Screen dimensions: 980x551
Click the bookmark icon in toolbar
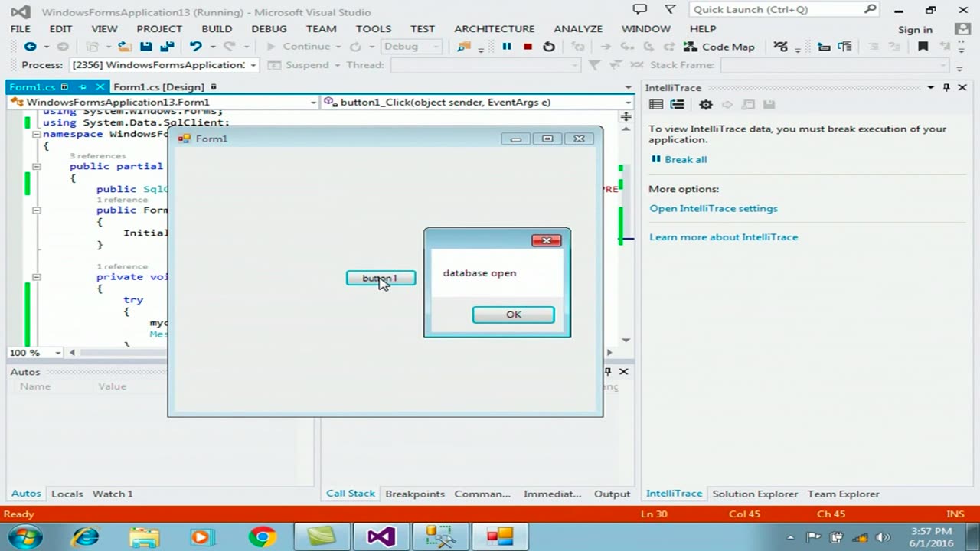[923, 47]
